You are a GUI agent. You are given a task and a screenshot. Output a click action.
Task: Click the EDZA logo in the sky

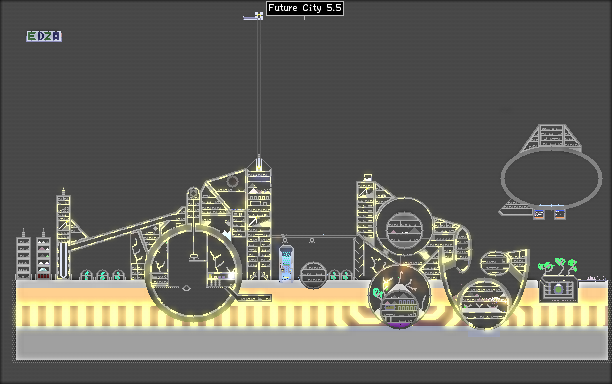click(x=44, y=36)
